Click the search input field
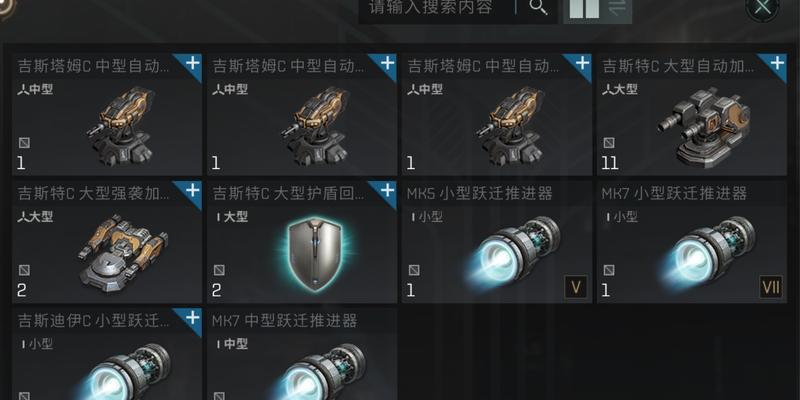Image resolution: width=800 pixels, height=400 pixels. click(436, 8)
